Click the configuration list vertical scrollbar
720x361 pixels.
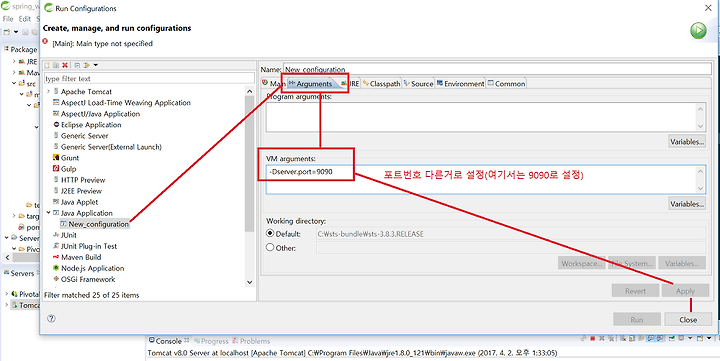click(249, 163)
